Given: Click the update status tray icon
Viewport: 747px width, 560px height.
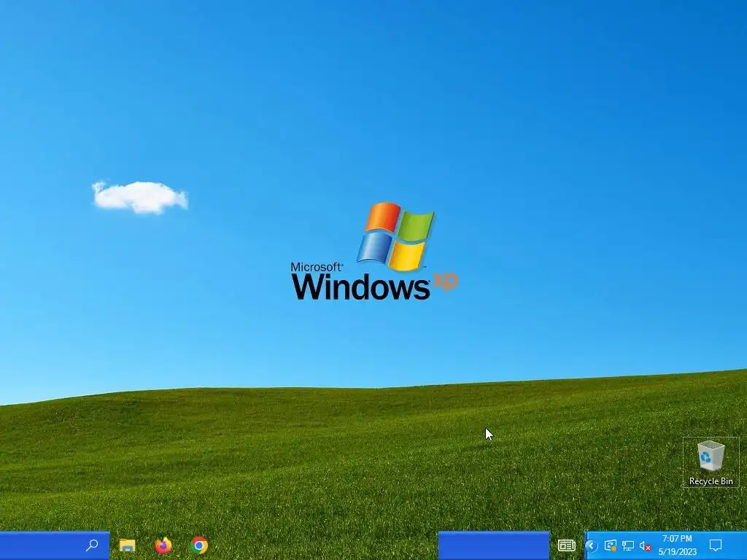Looking at the screenshot, I should coord(611,545).
